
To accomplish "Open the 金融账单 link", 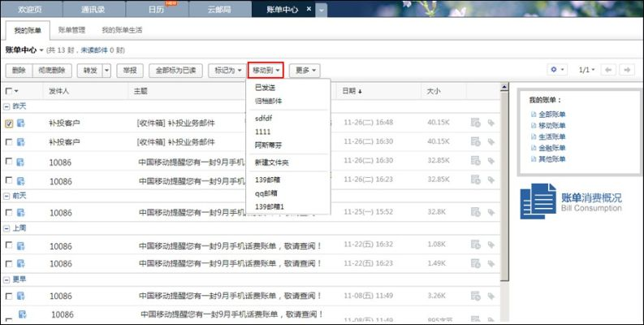I will click(x=552, y=148).
